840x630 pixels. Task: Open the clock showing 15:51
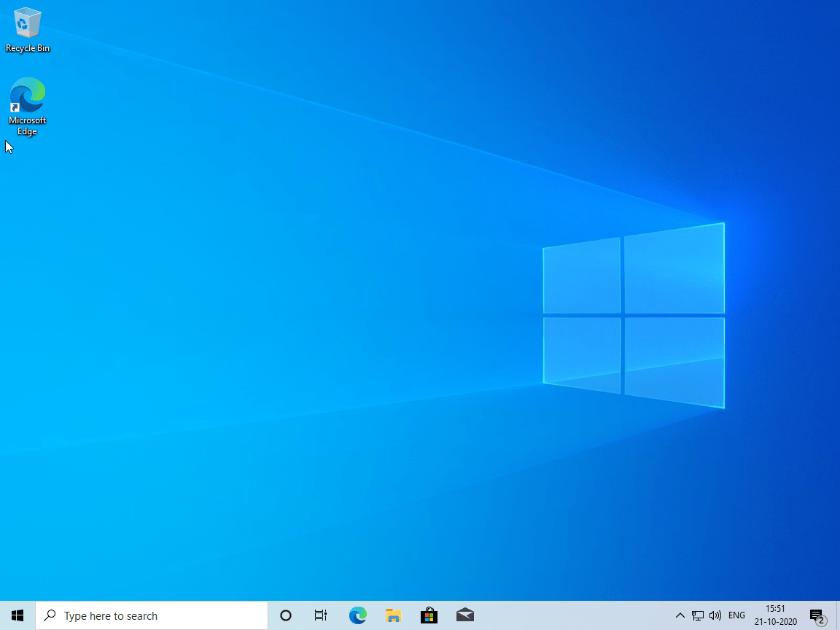775,615
